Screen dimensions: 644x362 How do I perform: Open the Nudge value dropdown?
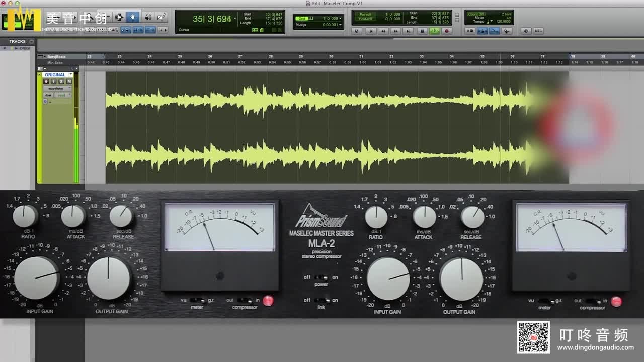[341, 25]
